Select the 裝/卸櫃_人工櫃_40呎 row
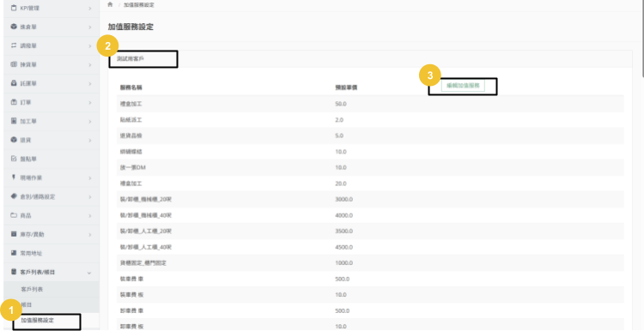The height and width of the screenshot is (331, 644). tap(370, 247)
